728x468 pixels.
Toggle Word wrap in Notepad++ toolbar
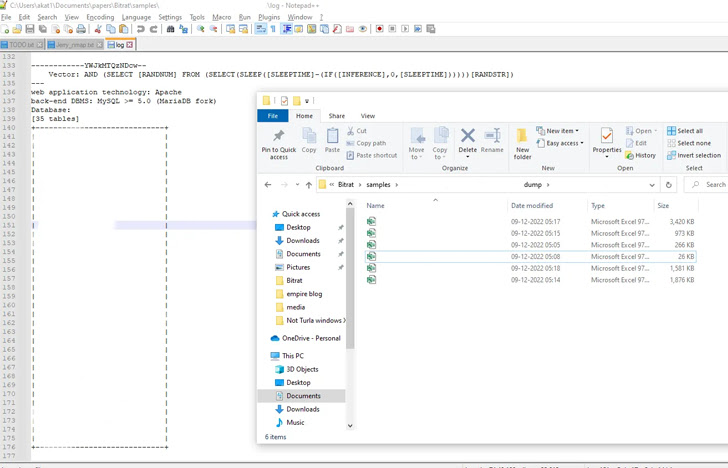point(260,29)
